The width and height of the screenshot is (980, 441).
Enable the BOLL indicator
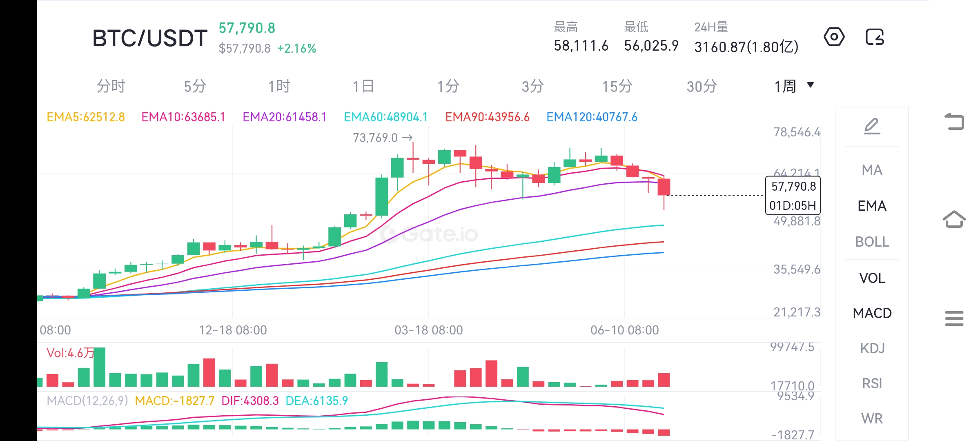pyautogui.click(x=872, y=242)
